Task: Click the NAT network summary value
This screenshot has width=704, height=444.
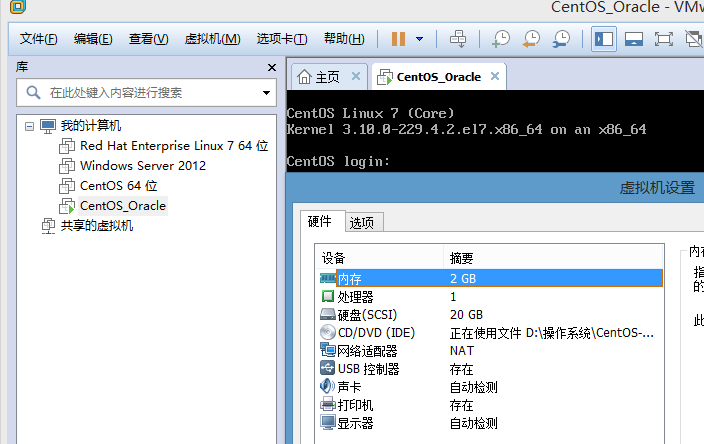Action: (462, 351)
